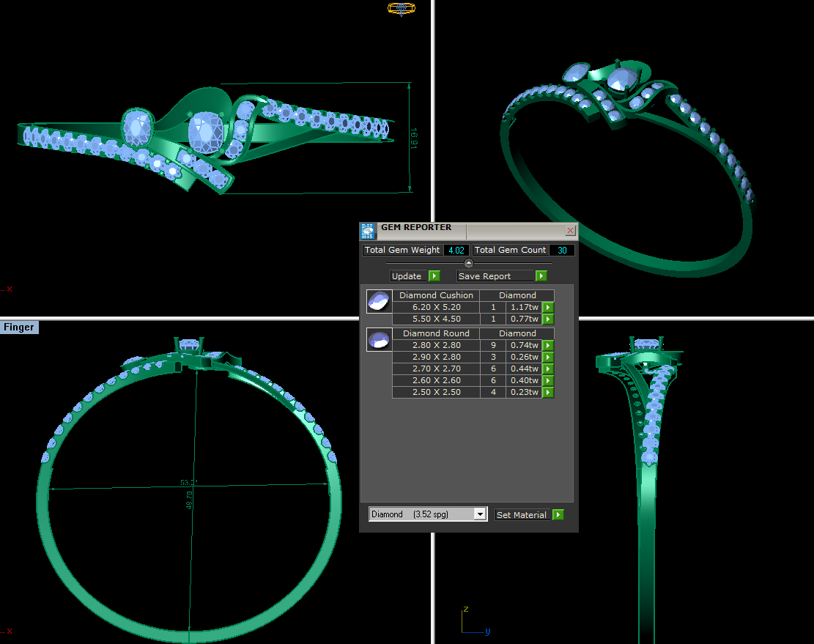
Task: Click the Diamond material header for Round group
Action: [517, 333]
